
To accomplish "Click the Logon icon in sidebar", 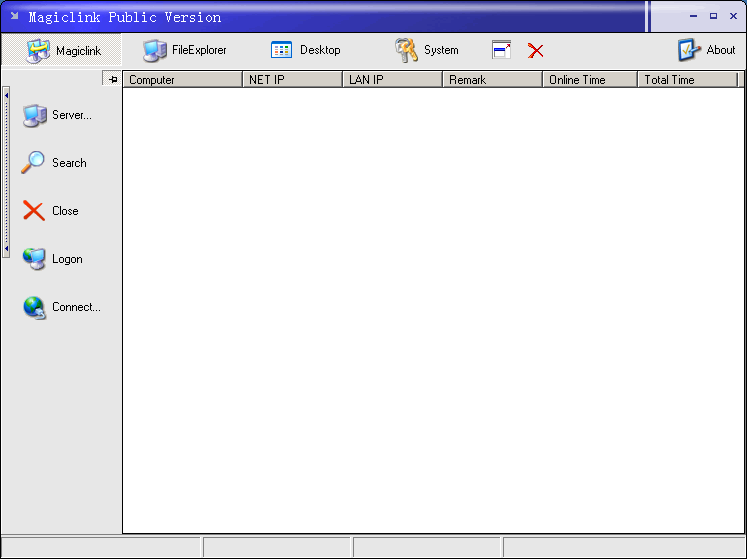I will (x=34, y=259).
